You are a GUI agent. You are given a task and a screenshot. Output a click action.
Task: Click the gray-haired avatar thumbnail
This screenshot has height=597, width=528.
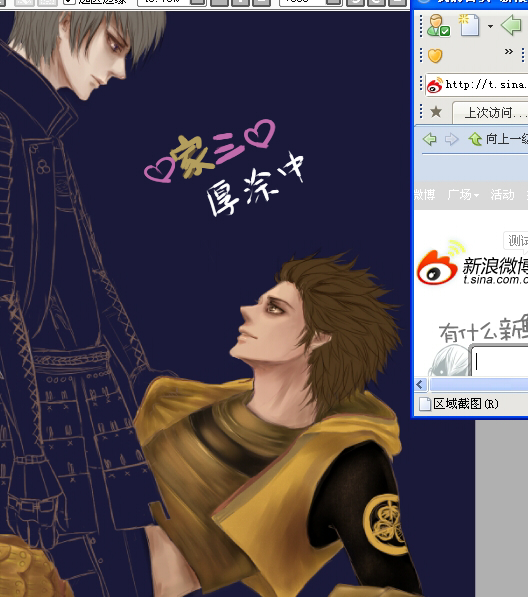tap(450, 360)
